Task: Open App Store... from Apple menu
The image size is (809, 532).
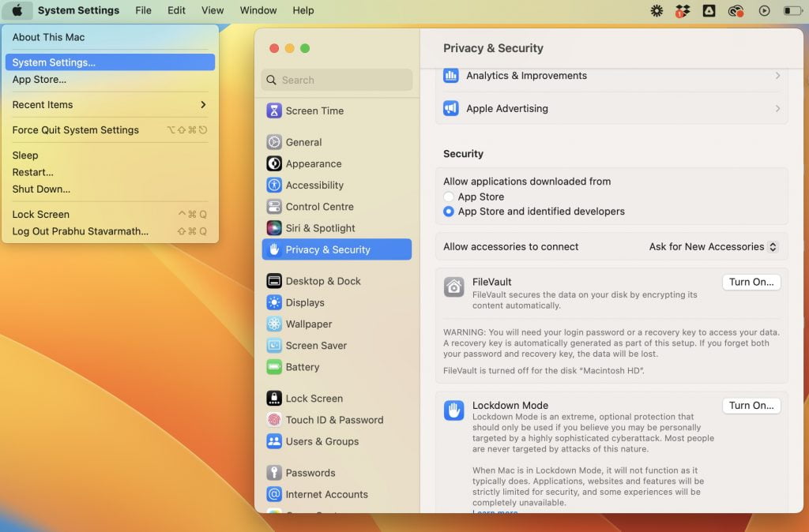Action: 110,80
